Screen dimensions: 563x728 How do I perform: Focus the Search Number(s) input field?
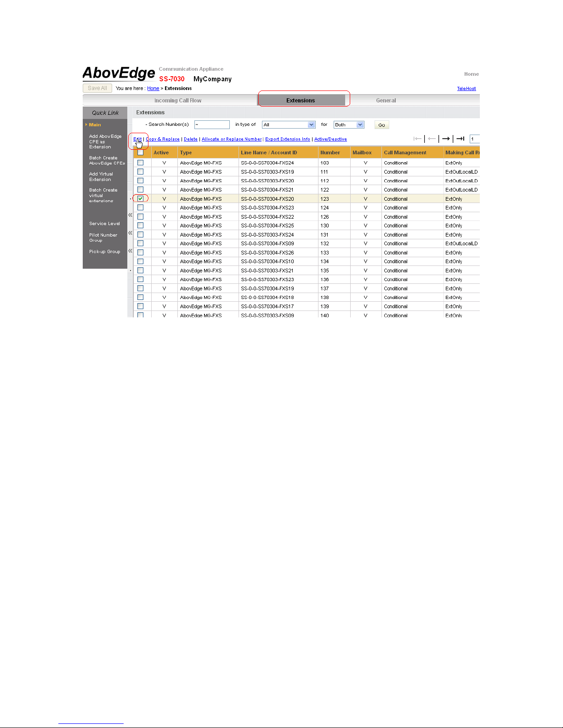(x=212, y=125)
